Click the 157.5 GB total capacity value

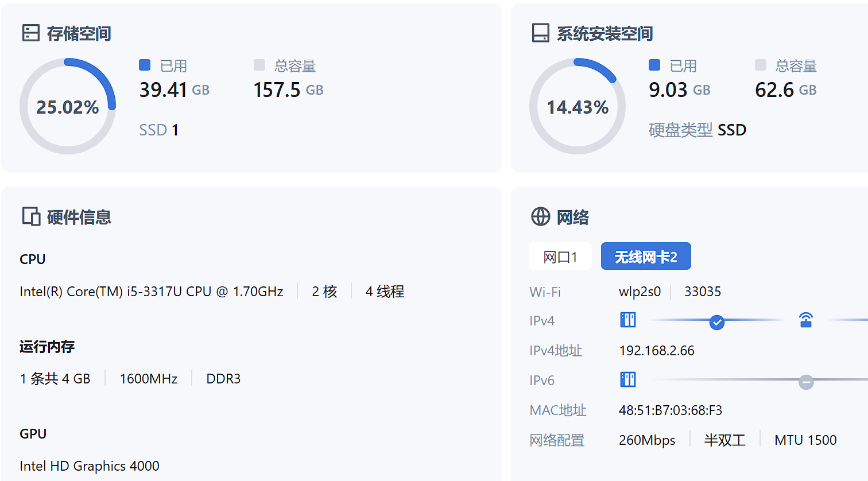click(x=288, y=90)
